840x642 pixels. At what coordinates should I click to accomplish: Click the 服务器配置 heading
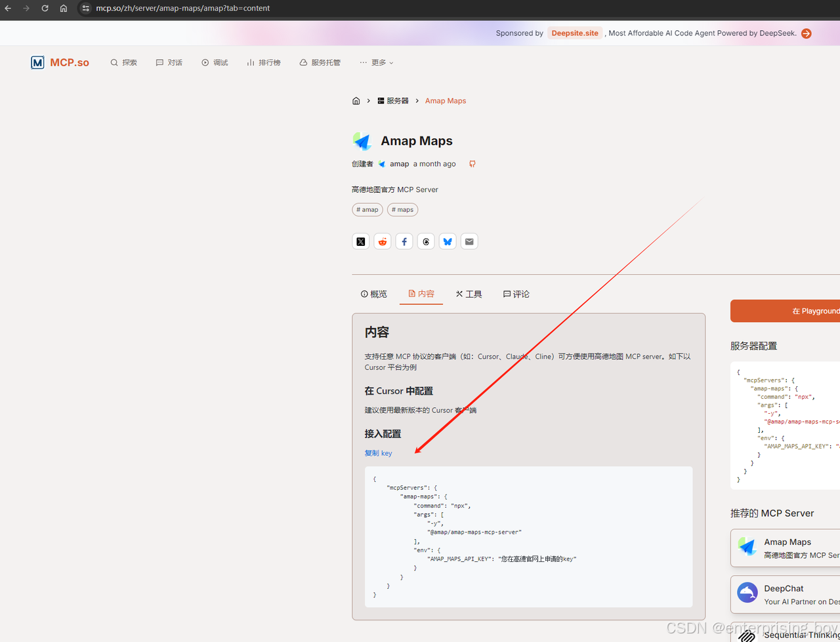[x=754, y=346]
